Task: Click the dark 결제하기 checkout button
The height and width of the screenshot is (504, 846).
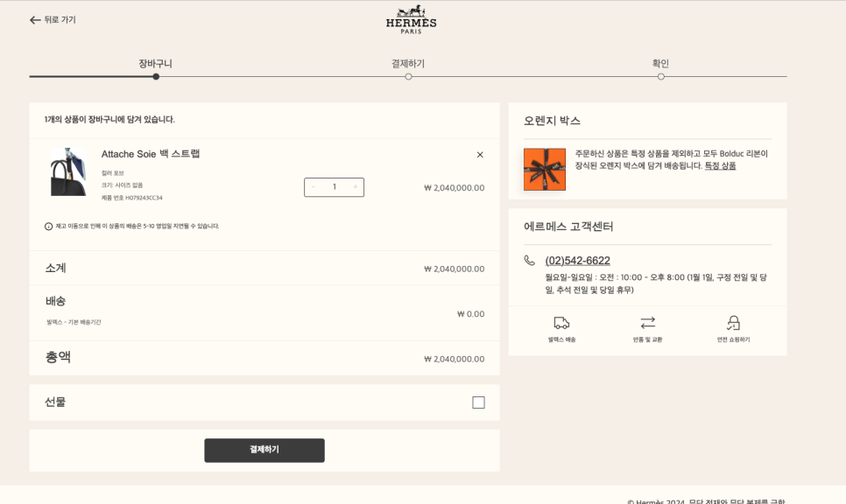Action: [264, 450]
